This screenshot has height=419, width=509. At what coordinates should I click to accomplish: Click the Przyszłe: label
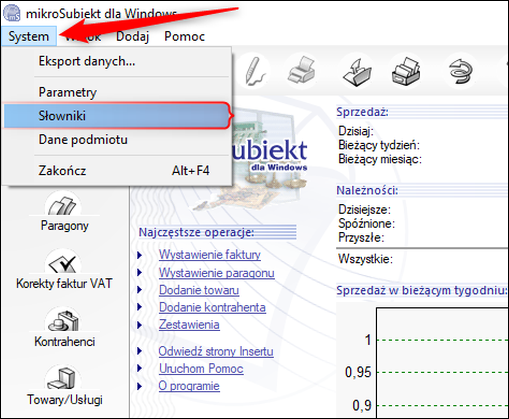pos(361,237)
